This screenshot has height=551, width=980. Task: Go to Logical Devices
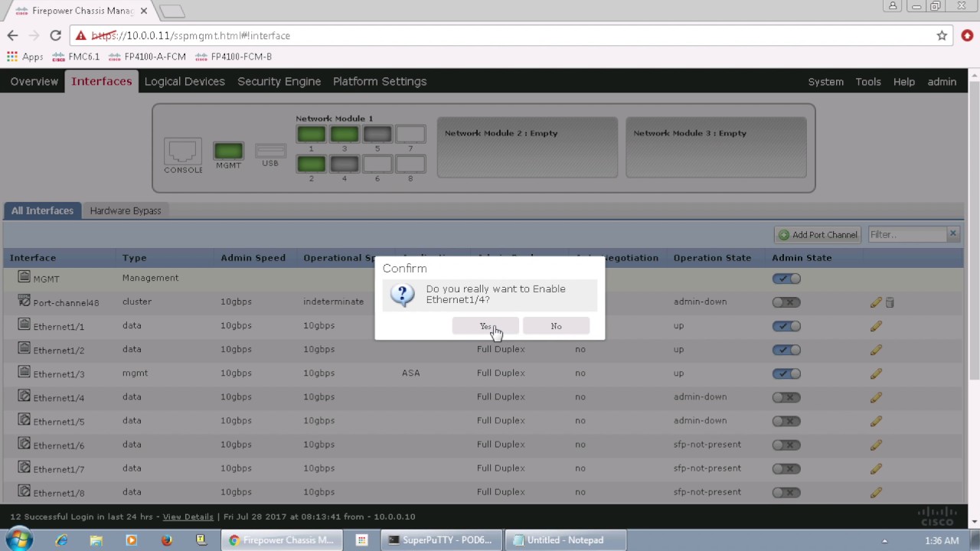click(185, 81)
